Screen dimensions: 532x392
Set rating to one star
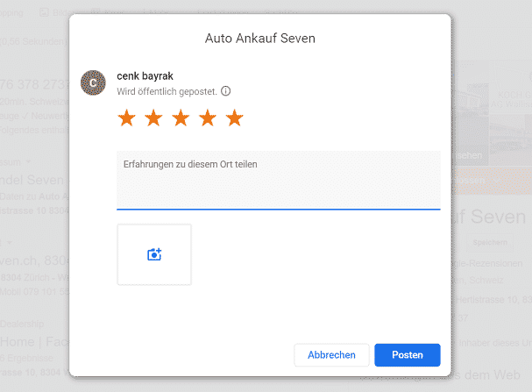(x=126, y=118)
